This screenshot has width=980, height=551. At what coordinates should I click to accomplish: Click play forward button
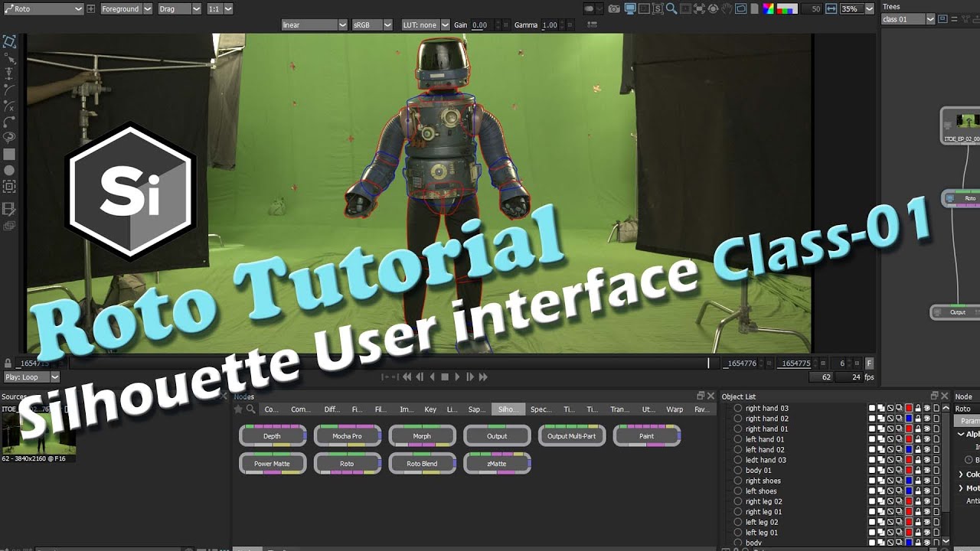(457, 377)
